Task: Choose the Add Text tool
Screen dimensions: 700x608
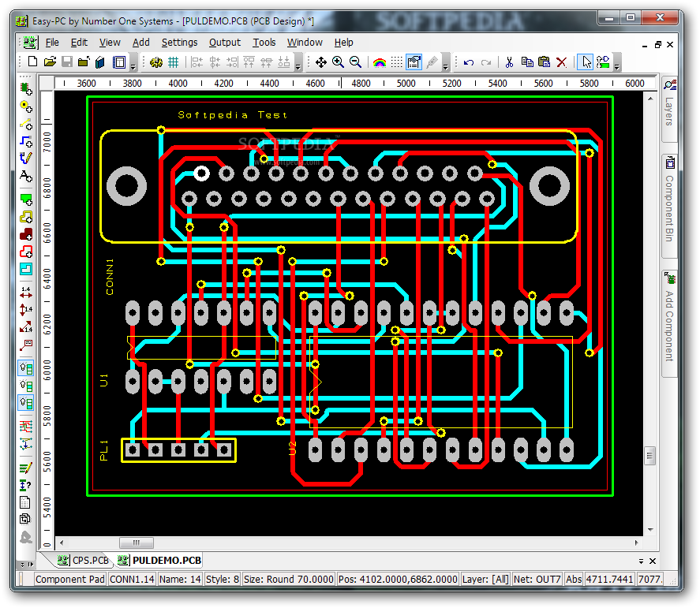Action: [x=26, y=176]
